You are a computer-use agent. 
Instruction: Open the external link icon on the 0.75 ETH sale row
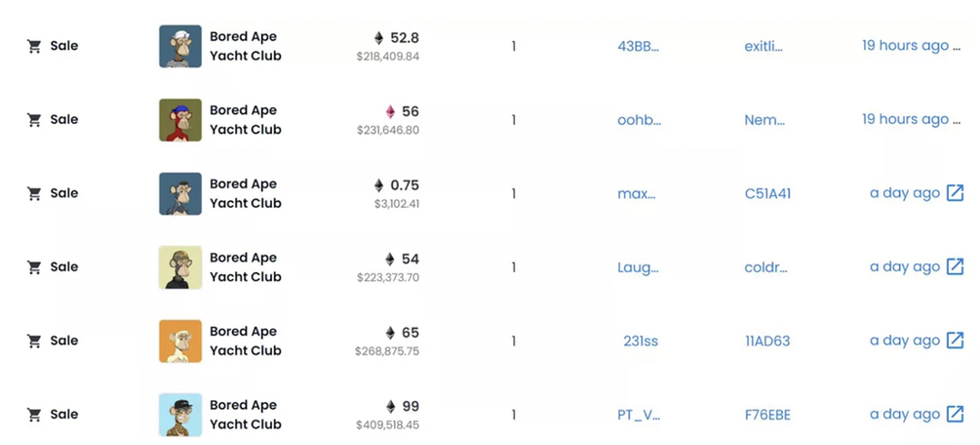pyautogui.click(x=955, y=193)
